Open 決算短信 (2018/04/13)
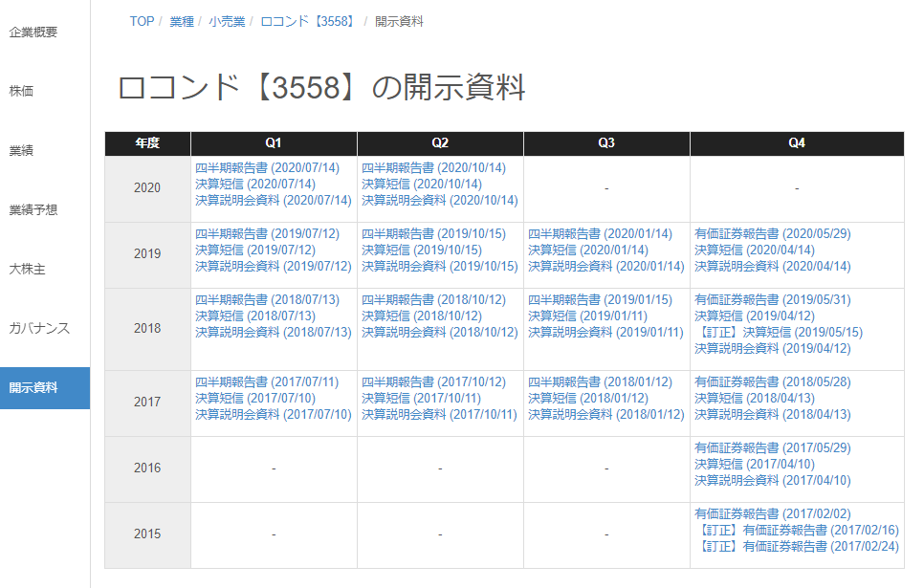The image size is (924, 588). pos(755,399)
